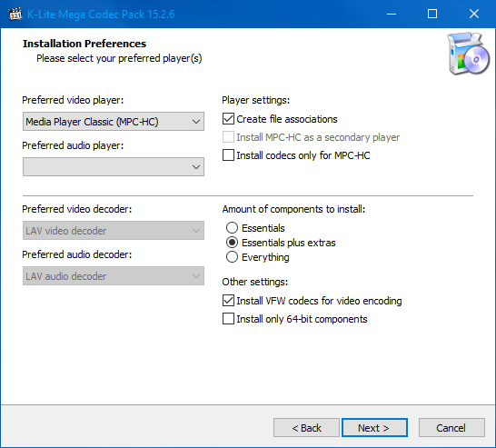Open the empty Preferred audio player dropdown
The image size is (496, 448).
(114, 166)
